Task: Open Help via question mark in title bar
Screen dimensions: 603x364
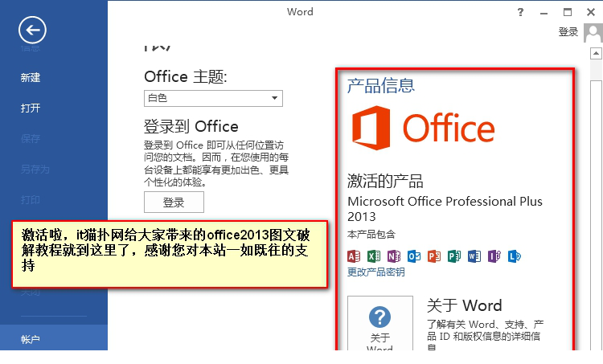Action: point(520,12)
